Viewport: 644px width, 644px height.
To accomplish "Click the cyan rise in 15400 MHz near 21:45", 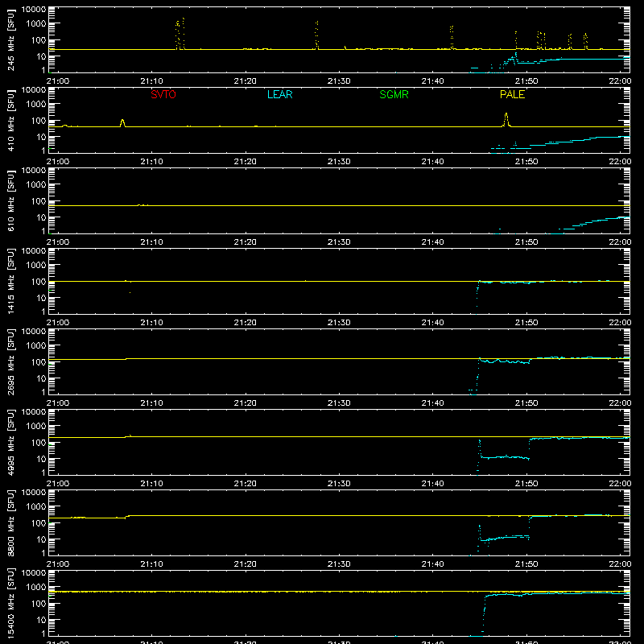I will click(485, 614).
